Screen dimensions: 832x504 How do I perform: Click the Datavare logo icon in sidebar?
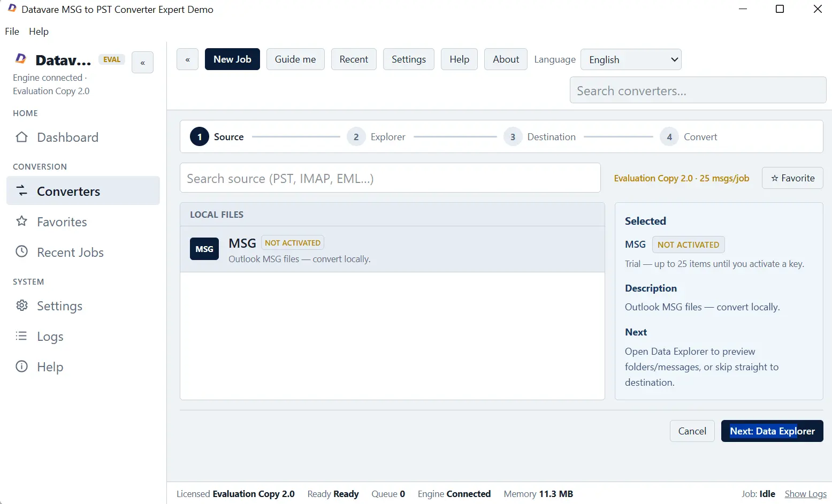click(x=20, y=59)
